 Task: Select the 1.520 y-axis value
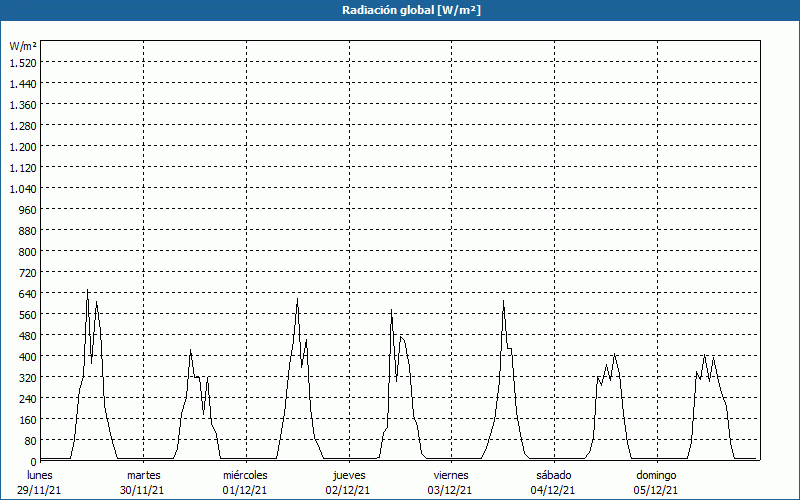click(23, 63)
